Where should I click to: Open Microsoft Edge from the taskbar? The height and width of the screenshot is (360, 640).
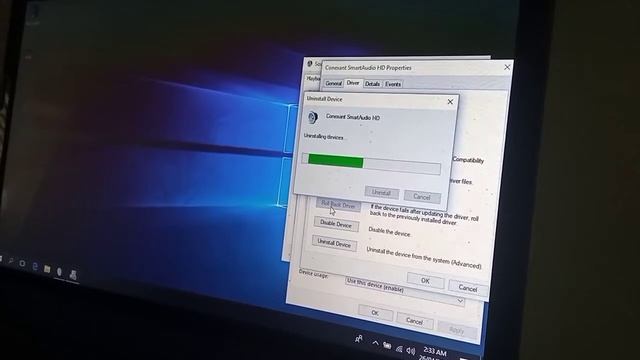tap(35, 267)
